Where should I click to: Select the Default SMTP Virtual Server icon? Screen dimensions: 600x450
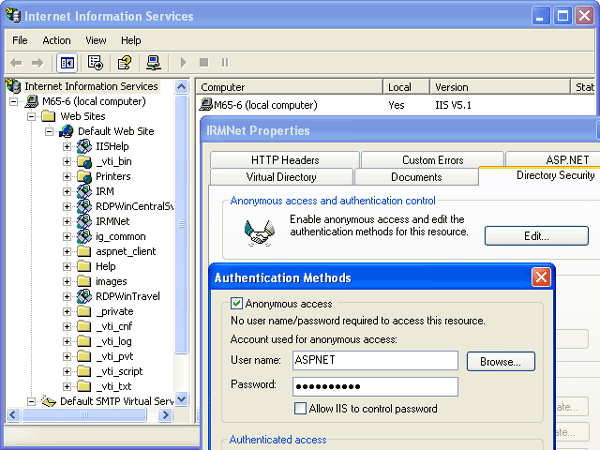(x=49, y=401)
